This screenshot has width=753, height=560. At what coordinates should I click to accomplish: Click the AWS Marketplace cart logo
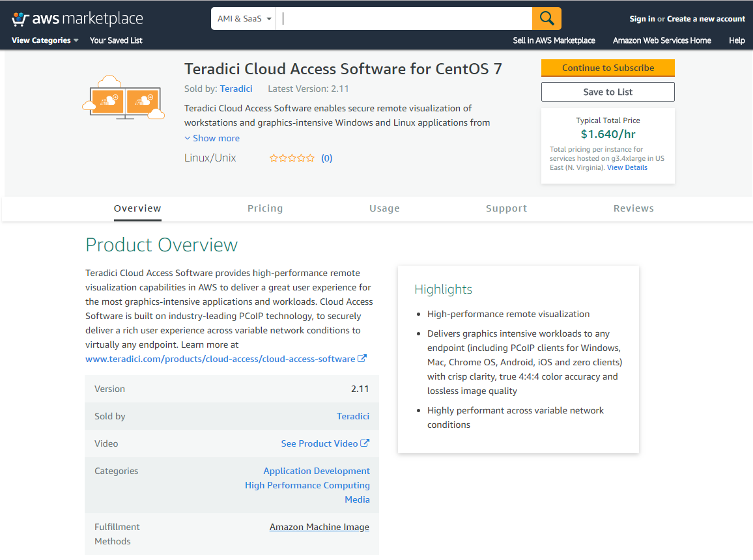coord(19,18)
